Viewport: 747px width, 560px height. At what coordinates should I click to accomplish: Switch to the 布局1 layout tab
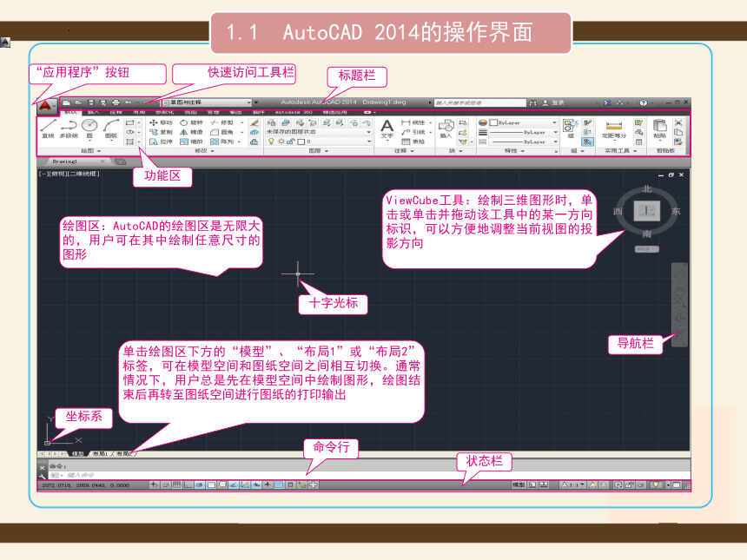[x=101, y=454]
